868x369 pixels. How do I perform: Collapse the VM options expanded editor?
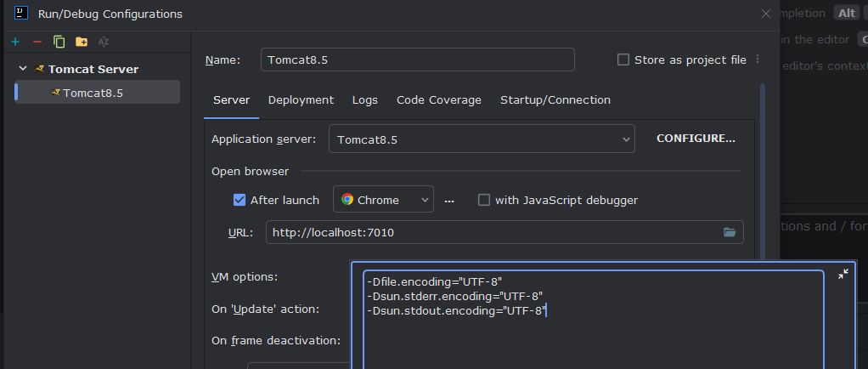coord(843,274)
